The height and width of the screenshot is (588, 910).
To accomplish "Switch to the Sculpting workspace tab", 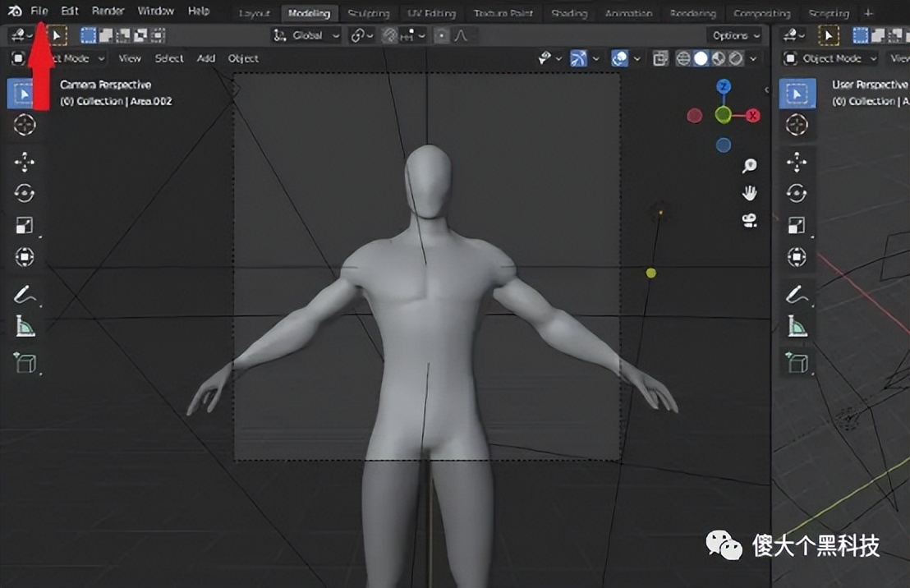I will pyautogui.click(x=368, y=13).
